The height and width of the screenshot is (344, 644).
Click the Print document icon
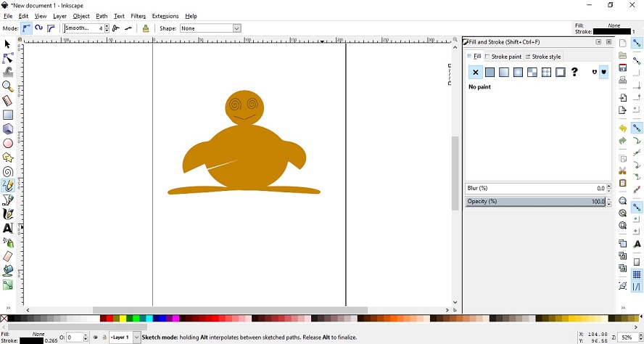pos(623,80)
